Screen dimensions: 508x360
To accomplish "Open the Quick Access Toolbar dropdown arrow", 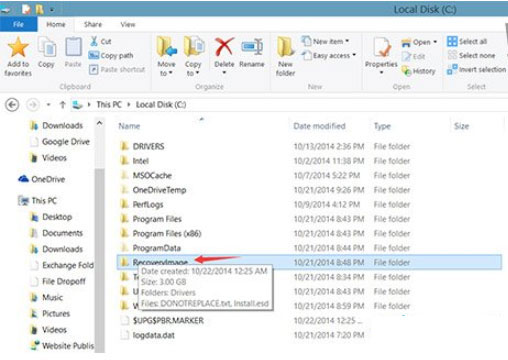I will pos(52,10).
